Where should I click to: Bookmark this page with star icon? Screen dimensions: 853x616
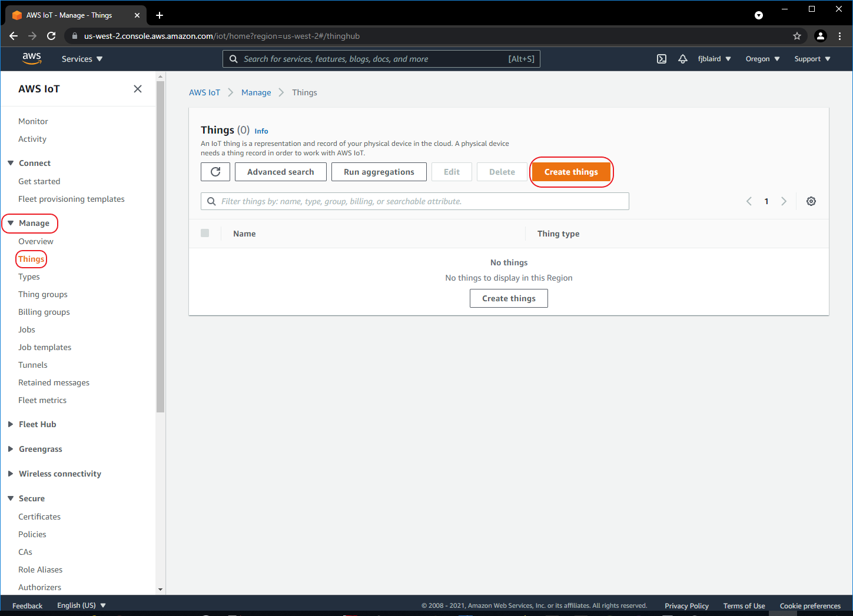click(x=797, y=36)
